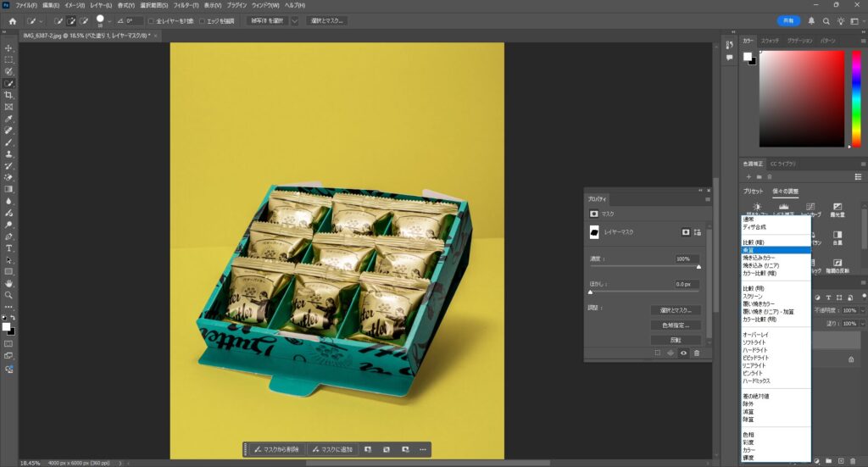Viewport: 868px width, 467px height.
Task: Open the ウィンドウ(W) menu
Action: [x=265, y=5]
